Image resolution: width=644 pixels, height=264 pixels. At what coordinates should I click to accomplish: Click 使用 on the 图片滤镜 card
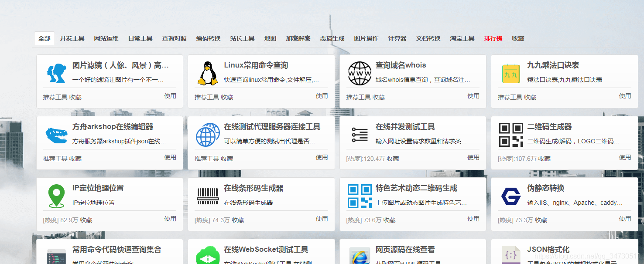tap(170, 96)
